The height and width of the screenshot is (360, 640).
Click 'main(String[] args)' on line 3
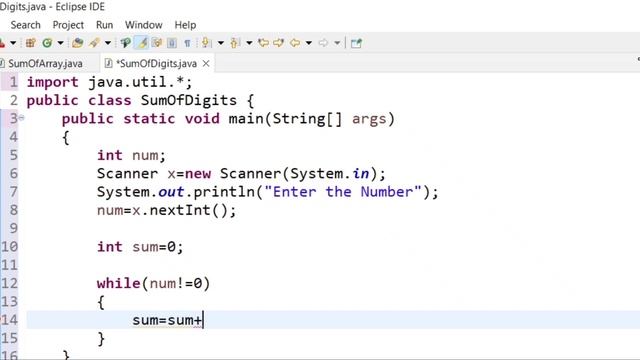(x=311, y=119)
